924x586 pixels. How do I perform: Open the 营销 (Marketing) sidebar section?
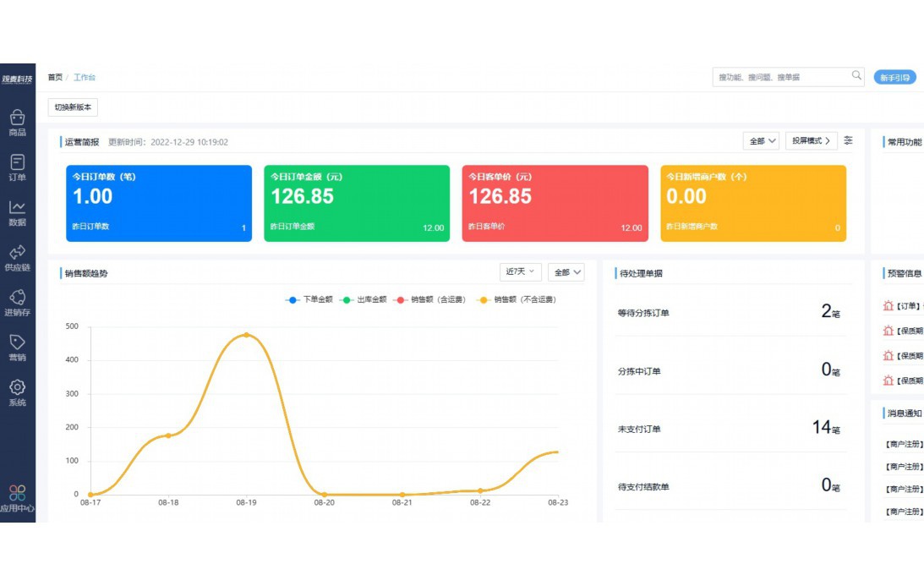(x=19, y=347)
